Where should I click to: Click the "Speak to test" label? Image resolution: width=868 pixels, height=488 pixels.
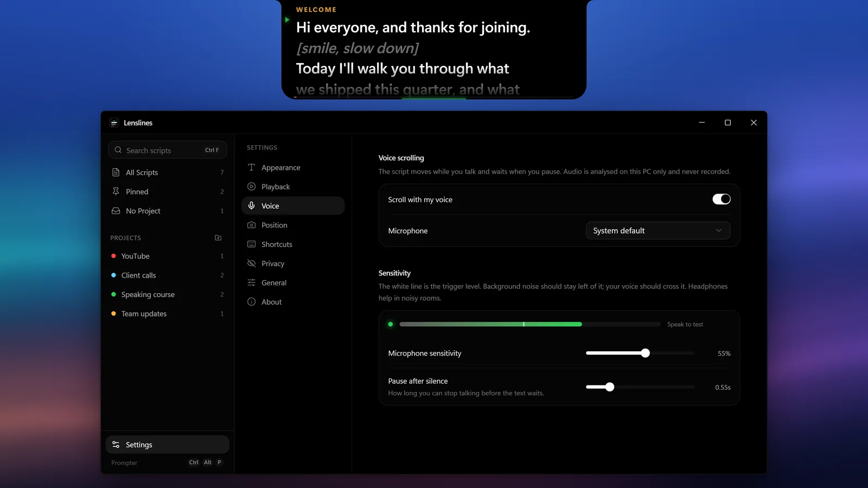[x=685, y=324]
